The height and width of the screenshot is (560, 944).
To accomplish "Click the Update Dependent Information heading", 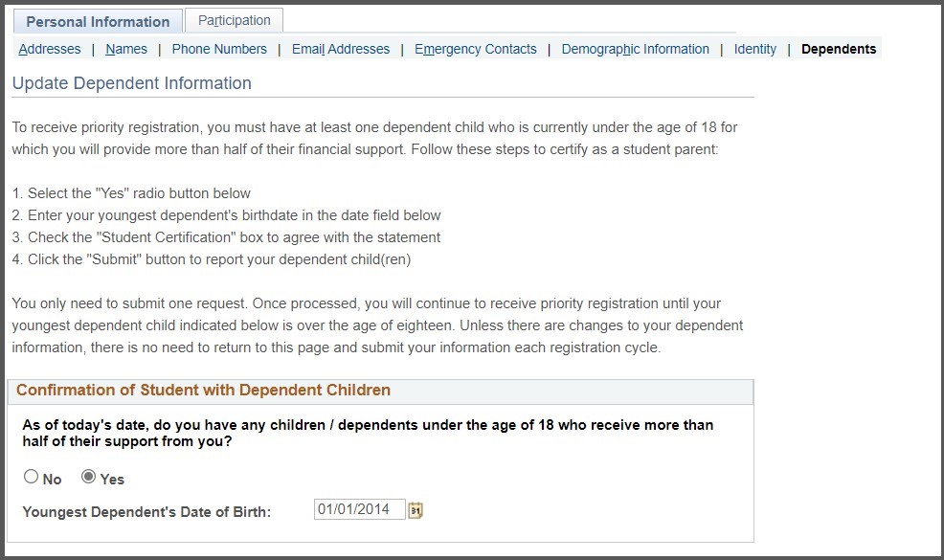I will click(131, 83).
